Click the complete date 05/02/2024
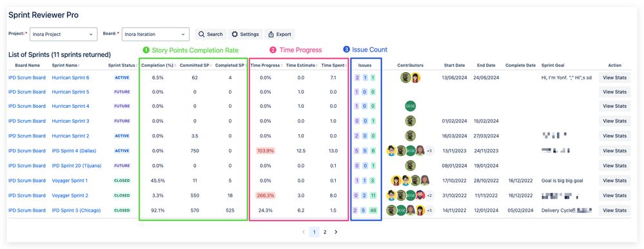 521,210
